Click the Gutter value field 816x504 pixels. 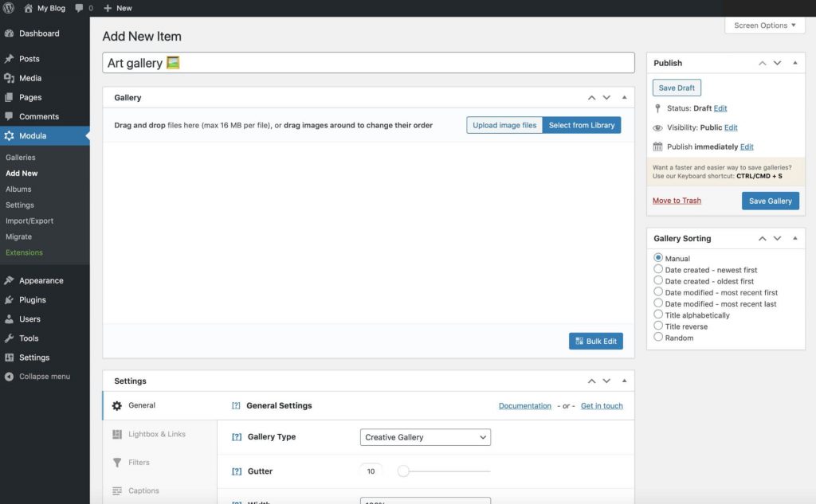pos(371,471)
